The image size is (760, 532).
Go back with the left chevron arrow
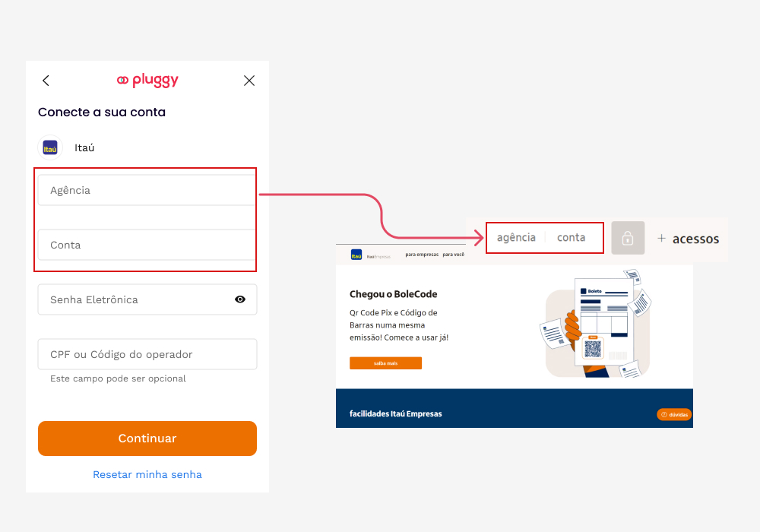pos(46,81)
